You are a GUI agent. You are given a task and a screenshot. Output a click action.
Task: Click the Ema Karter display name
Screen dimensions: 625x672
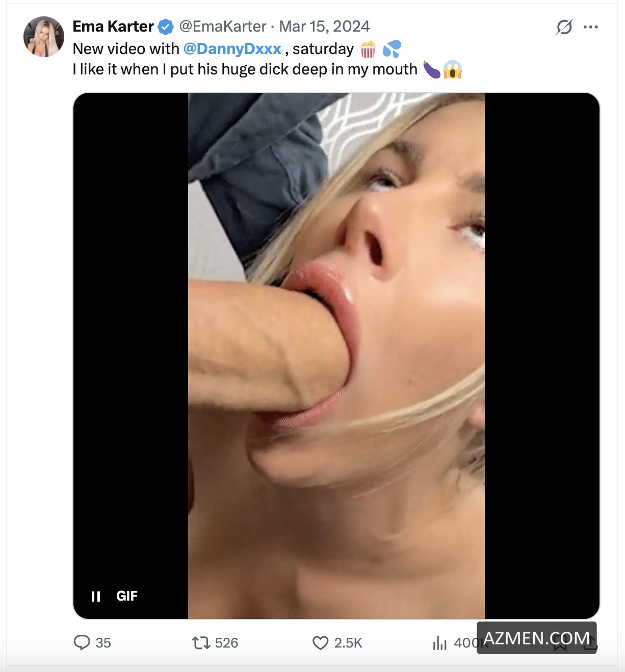[113, 27]
